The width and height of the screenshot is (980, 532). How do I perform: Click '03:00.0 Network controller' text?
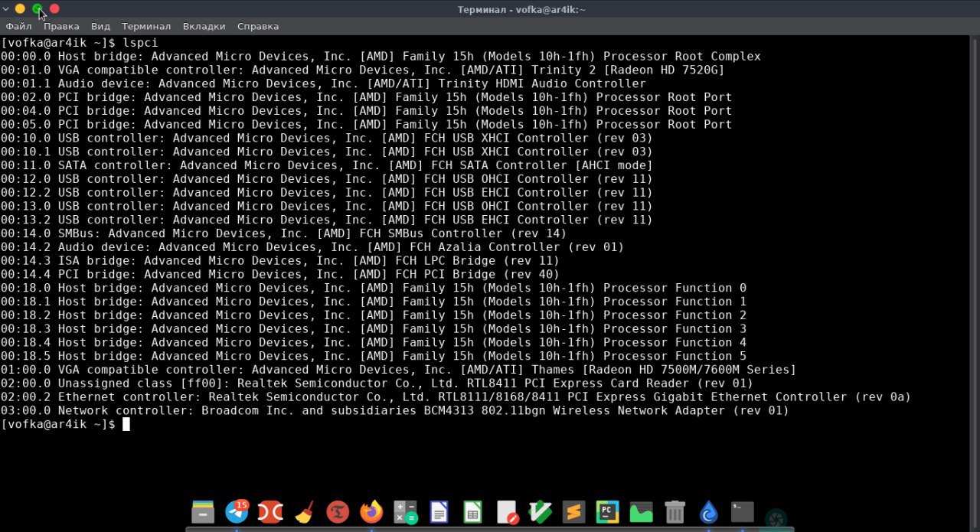click(97, 410)
